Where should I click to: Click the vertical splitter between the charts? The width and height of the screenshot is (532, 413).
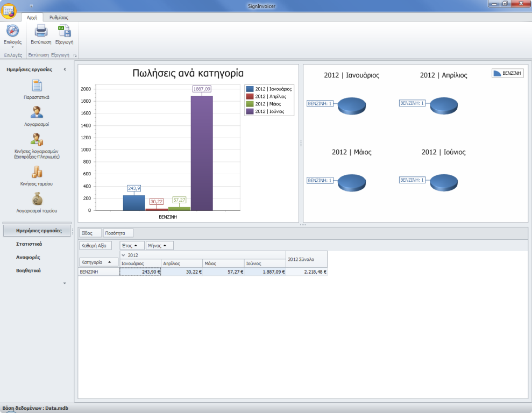[x=301, y=144]
